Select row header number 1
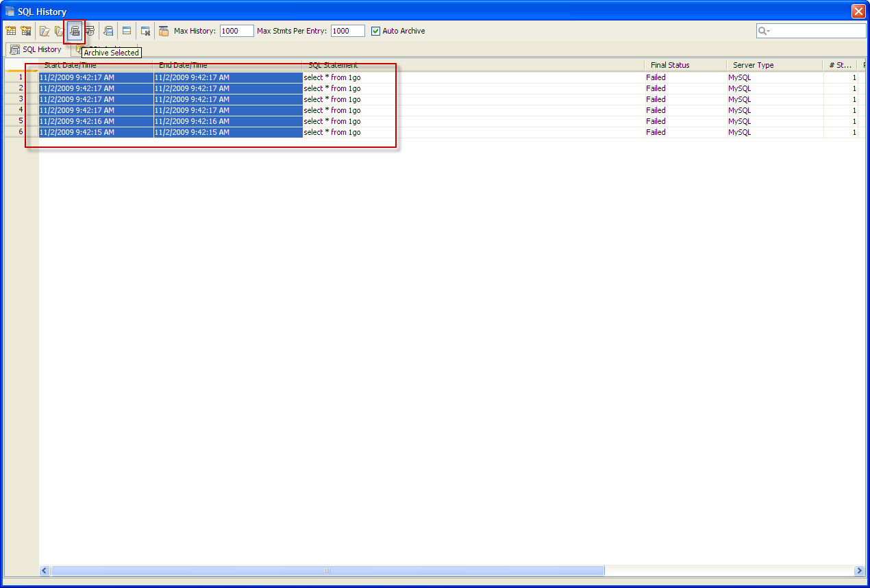Viewport: 870px width, 588px height. click(x=21, y=77)
